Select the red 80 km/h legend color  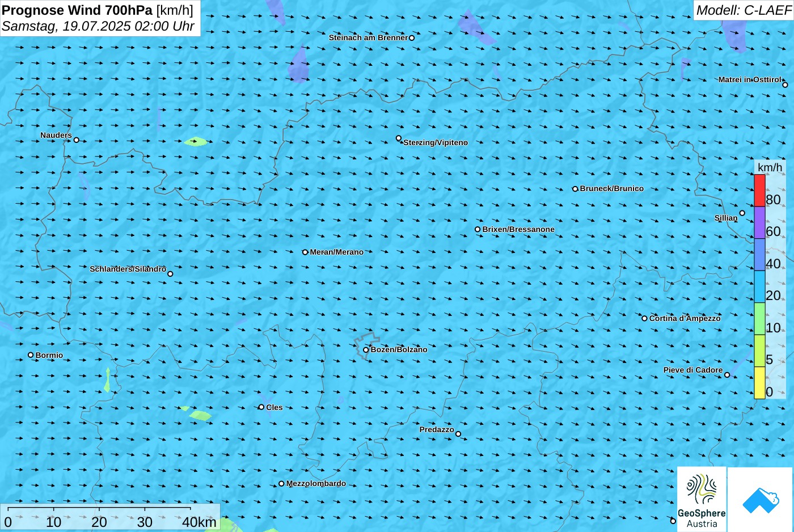759,191
